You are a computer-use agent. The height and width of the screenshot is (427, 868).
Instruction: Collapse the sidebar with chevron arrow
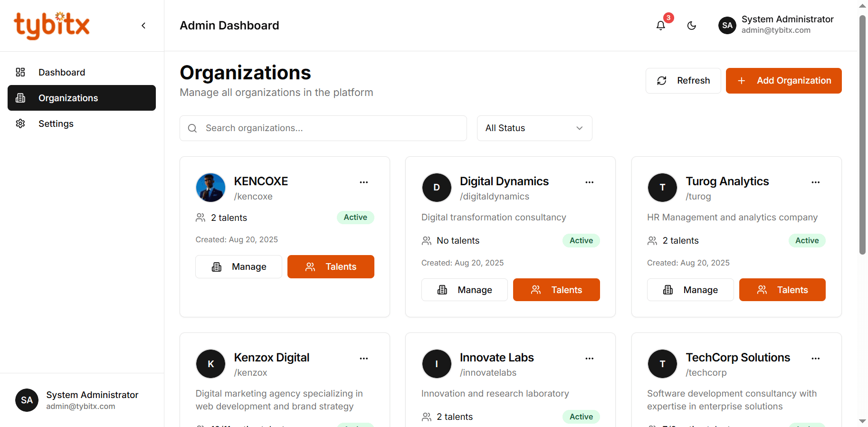coord(143,26)
